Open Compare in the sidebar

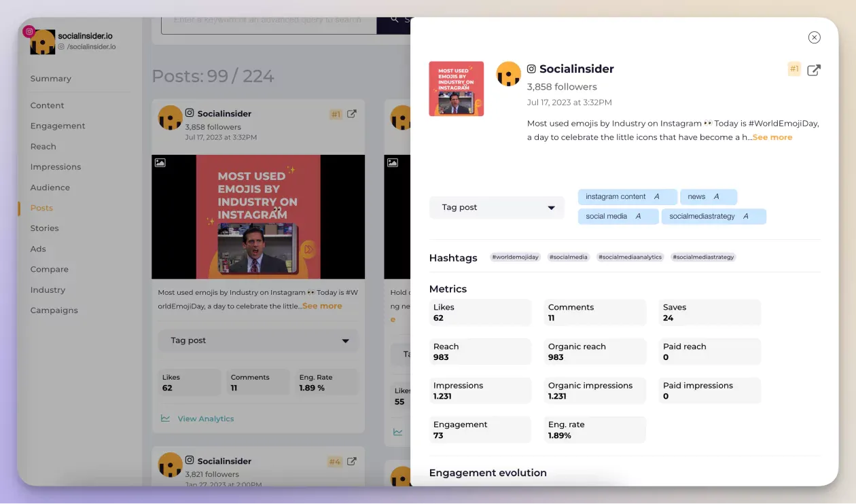click(49, 270)
